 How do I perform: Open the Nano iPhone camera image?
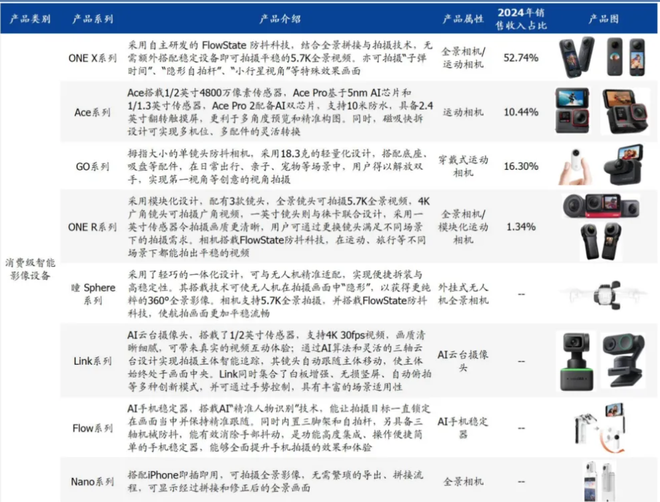(x=598, y=481)
